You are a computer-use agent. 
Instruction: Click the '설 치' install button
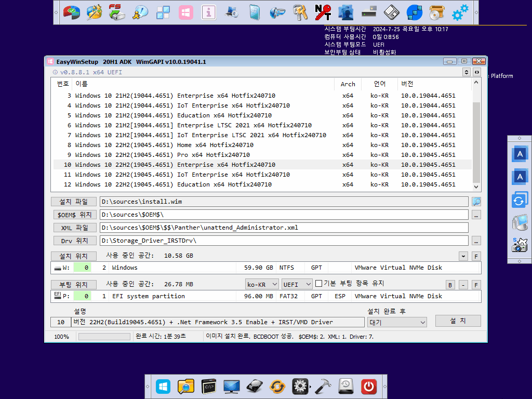(x=458, y=321)
